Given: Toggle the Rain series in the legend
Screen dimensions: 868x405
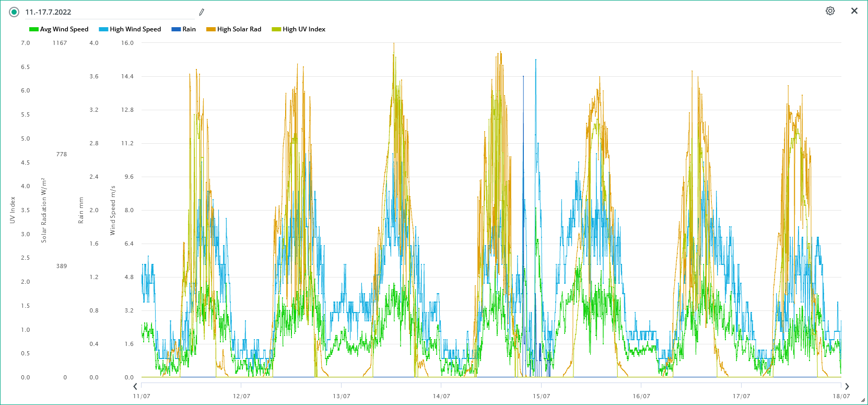Looking at the screenshot, I should click(x=189, y=29).
